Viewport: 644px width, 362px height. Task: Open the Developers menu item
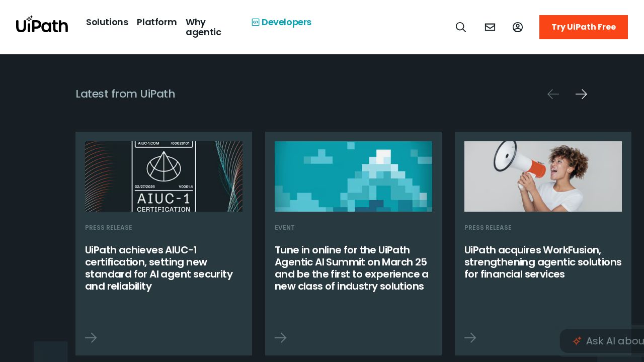coord(282,22)
